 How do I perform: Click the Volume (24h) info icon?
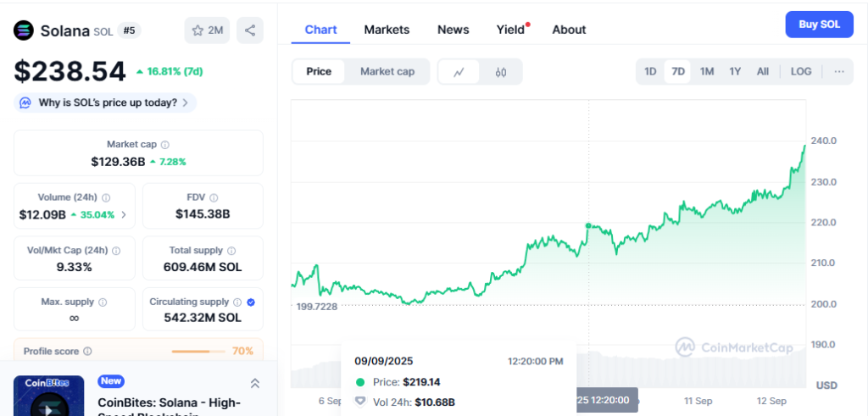coord(106,197)
